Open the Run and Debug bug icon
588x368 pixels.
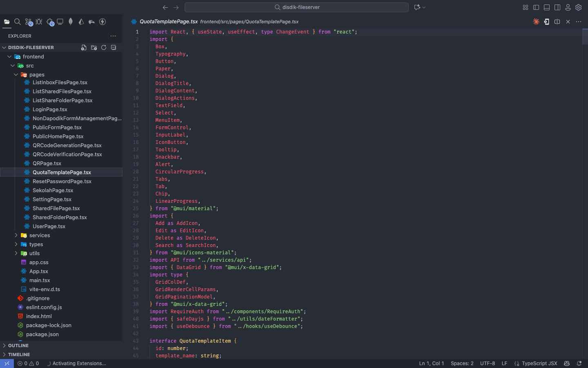pos(39,22)
